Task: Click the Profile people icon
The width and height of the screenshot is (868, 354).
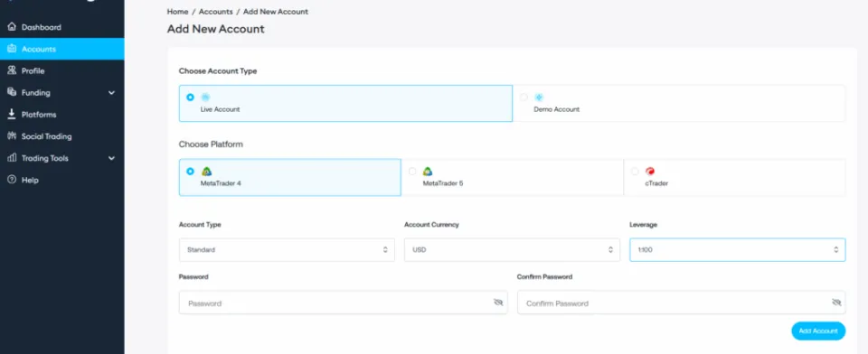Action: [x=12, y=70]
